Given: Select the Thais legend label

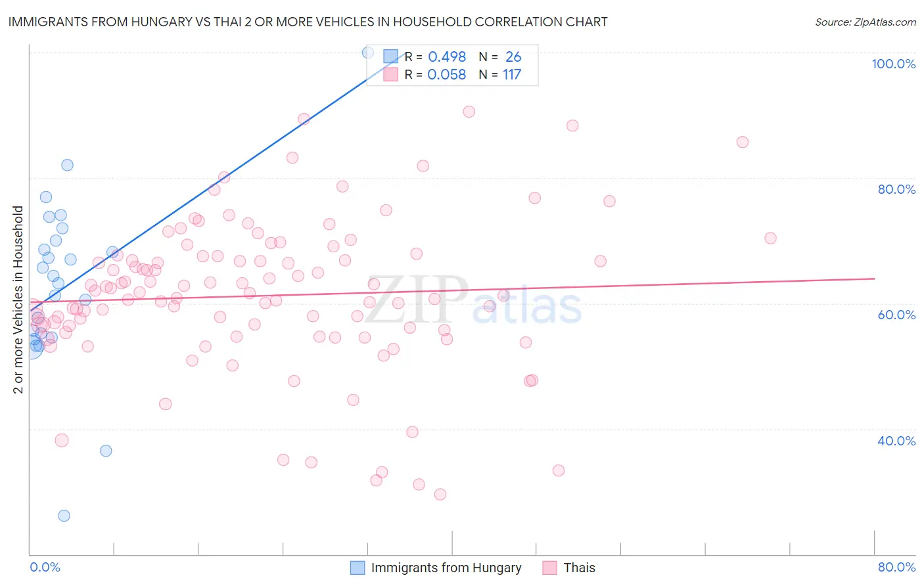Looking at the screenshot, I should click(580, 568).
